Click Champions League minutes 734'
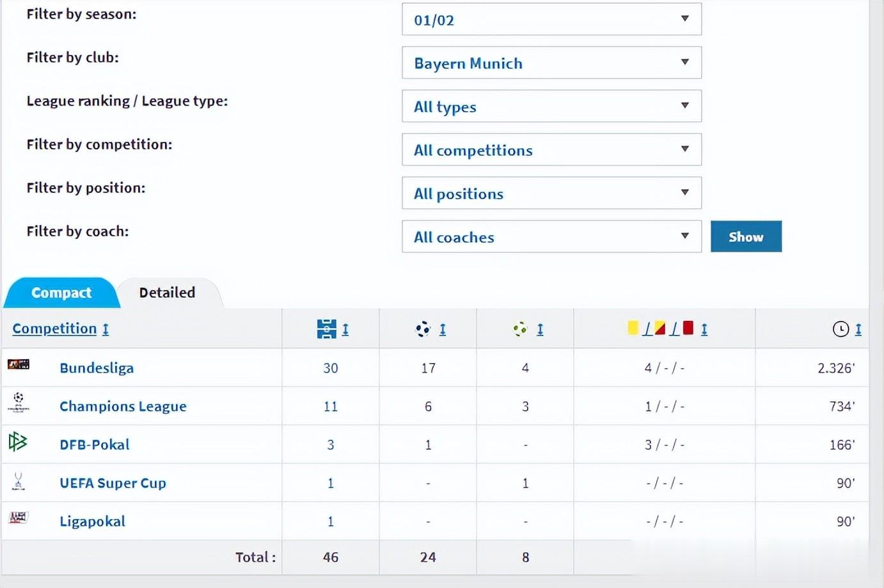The height and width of the screenshot is (588, 884). pos(842,406)
